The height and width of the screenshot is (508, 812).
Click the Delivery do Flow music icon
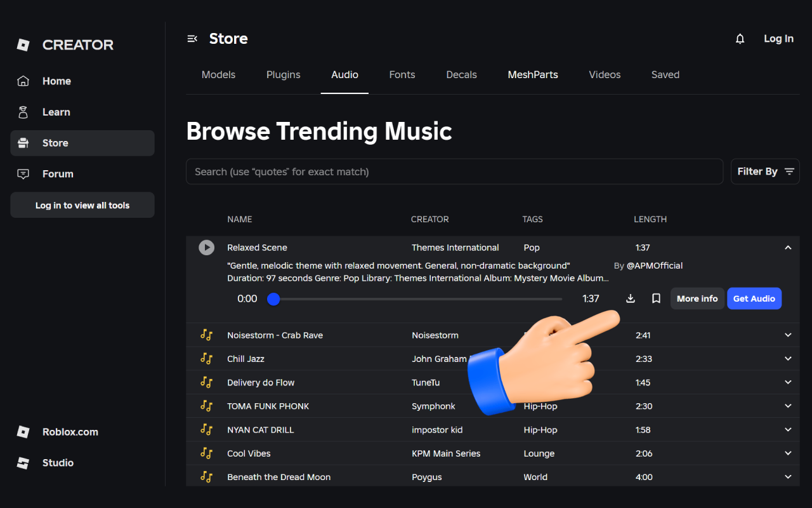click(x=206, y=382)
